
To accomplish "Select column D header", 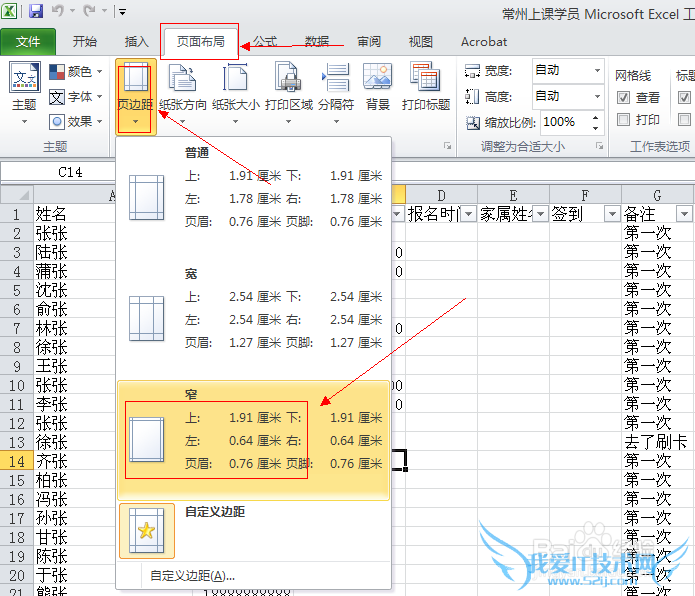I will point(441,195).
